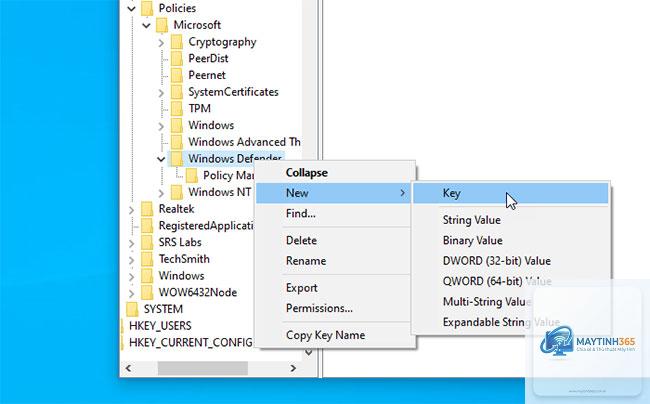Click the PeerDist folder icon
This screenshot has height=404, width=650.
tap(177, 58)
